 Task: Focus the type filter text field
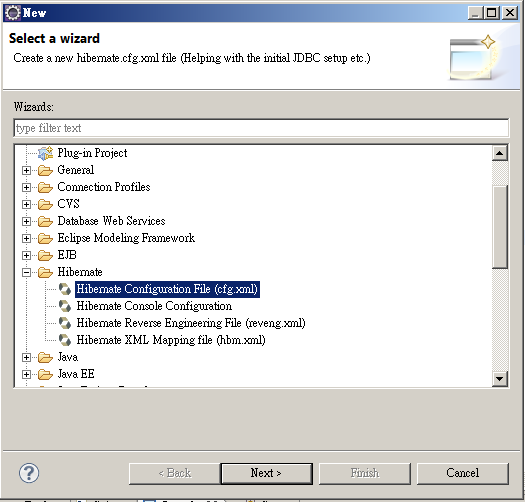pyautogui.click(x=261, y=128)
